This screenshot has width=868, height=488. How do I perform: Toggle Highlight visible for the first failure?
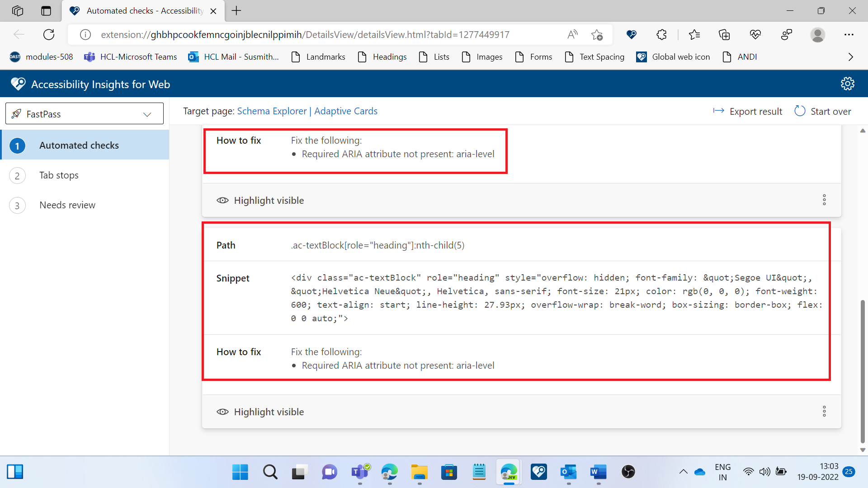coord(260,200)
